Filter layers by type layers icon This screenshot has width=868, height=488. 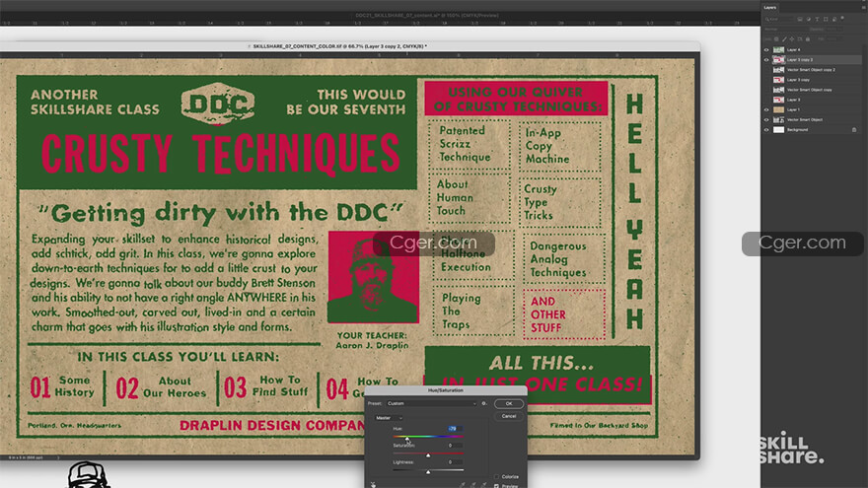tap(817, 19)
